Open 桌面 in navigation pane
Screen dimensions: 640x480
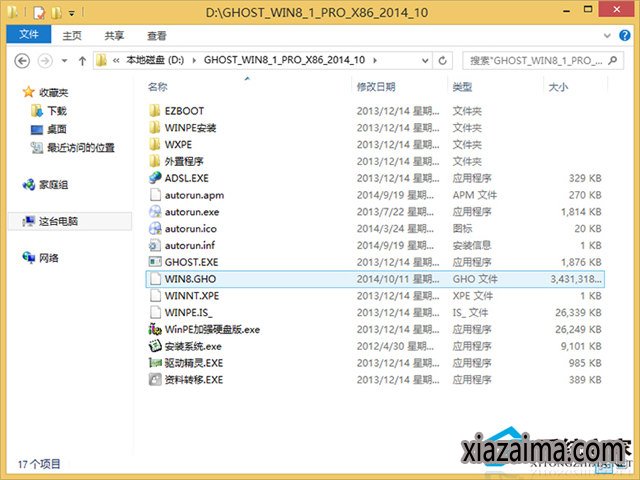[x=57, y=129]
